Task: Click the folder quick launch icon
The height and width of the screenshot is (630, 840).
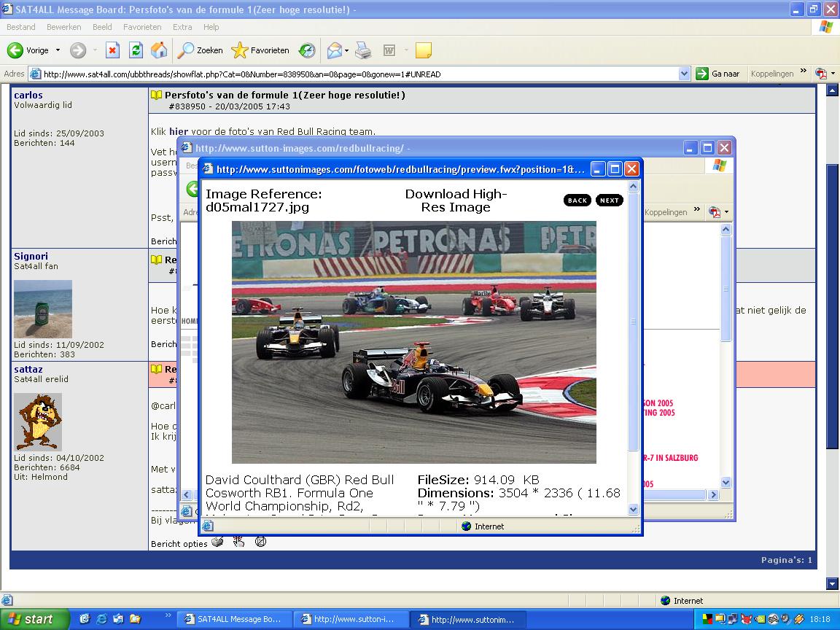Action: [x=135, y=619]
